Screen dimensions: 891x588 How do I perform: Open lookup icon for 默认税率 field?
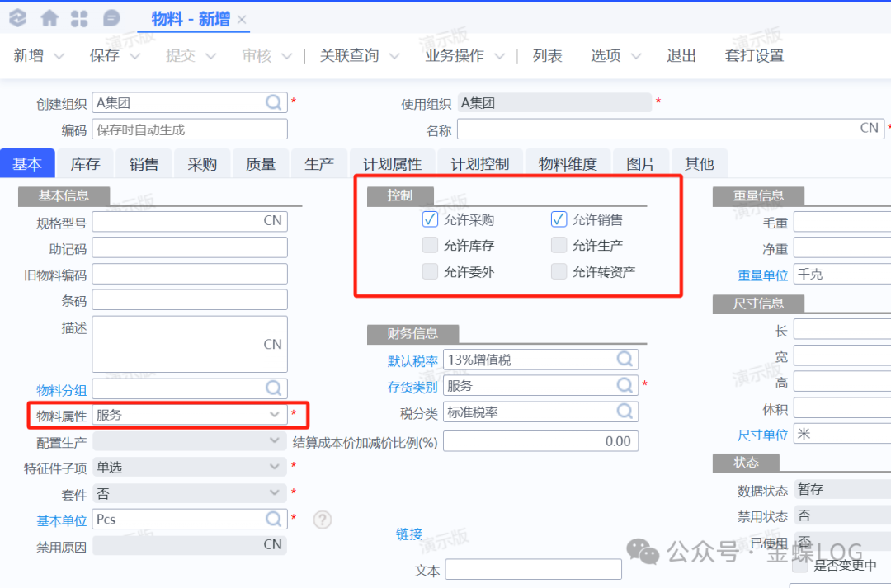[625, 360]
